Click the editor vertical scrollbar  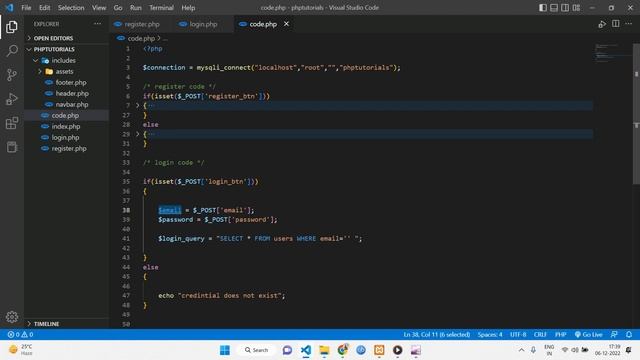tap(636, 114)
